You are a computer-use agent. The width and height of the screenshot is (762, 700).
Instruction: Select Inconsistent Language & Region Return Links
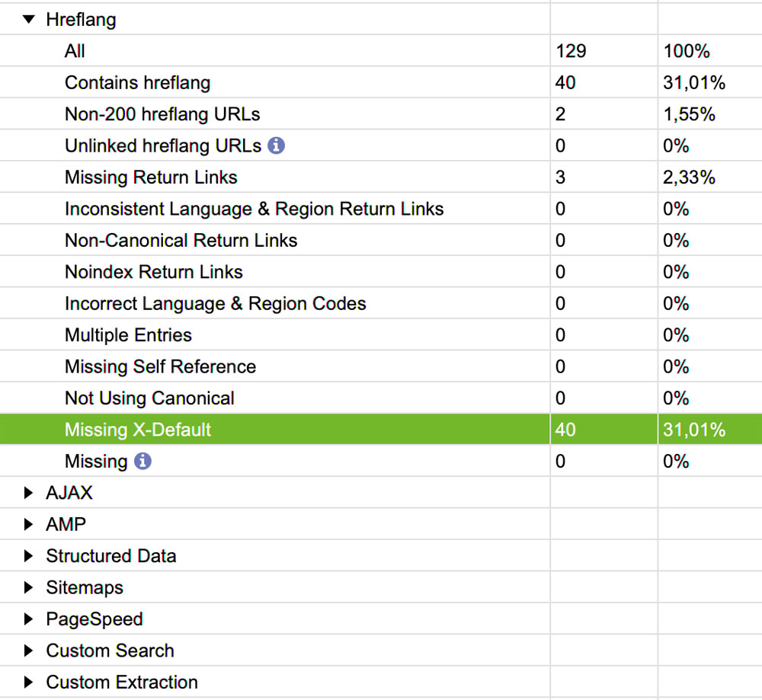pyautogui.click(x=254, y=209)
